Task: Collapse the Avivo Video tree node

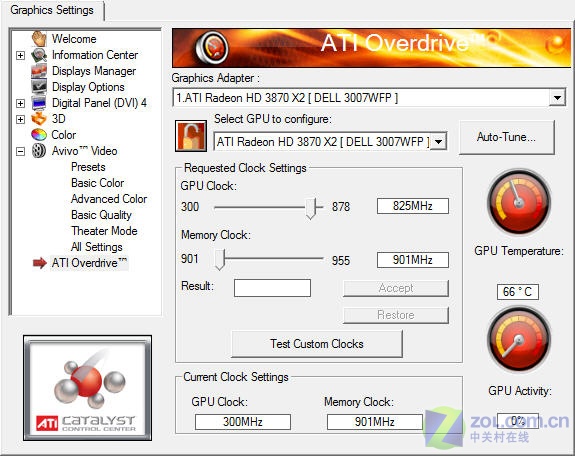Action: pyautogui.click(x=21, y=151)
